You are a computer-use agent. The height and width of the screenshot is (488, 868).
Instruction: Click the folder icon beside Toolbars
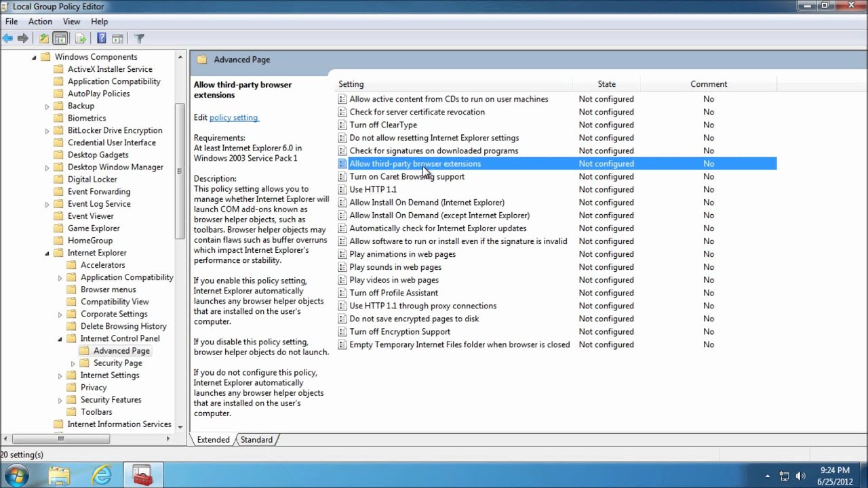[71, 411]
